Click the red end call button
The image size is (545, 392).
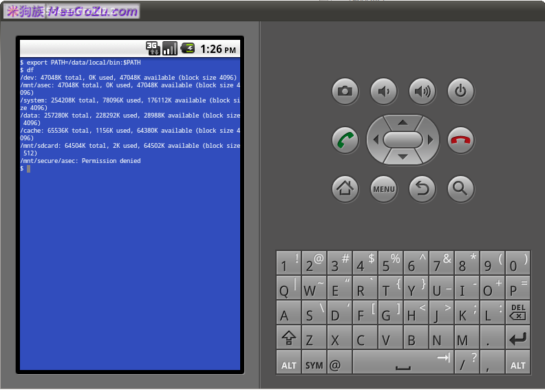[x=460, y=140]
